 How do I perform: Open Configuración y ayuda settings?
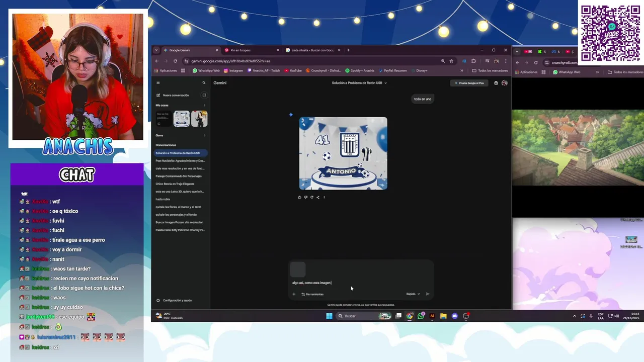click(174, 300)
